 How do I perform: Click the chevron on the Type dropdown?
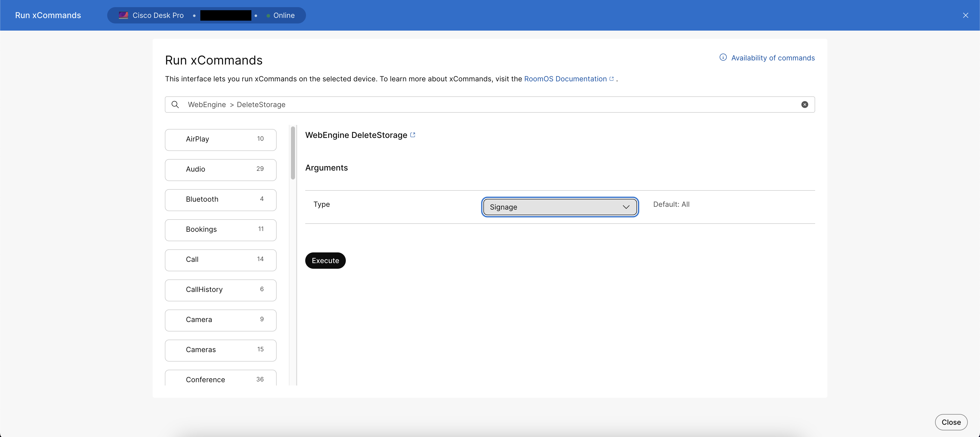626,207
